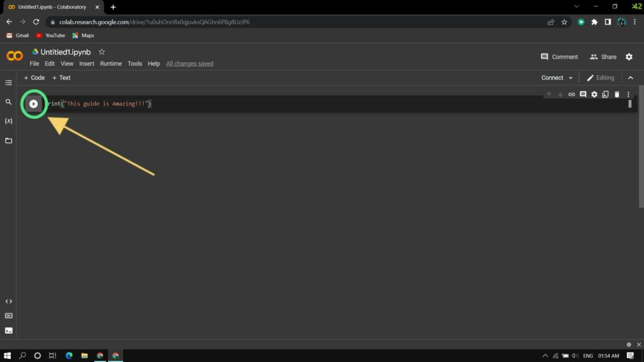644x362 pixels.
Task: Click the mirror cell in tab icon
Action: pos(606,94)
